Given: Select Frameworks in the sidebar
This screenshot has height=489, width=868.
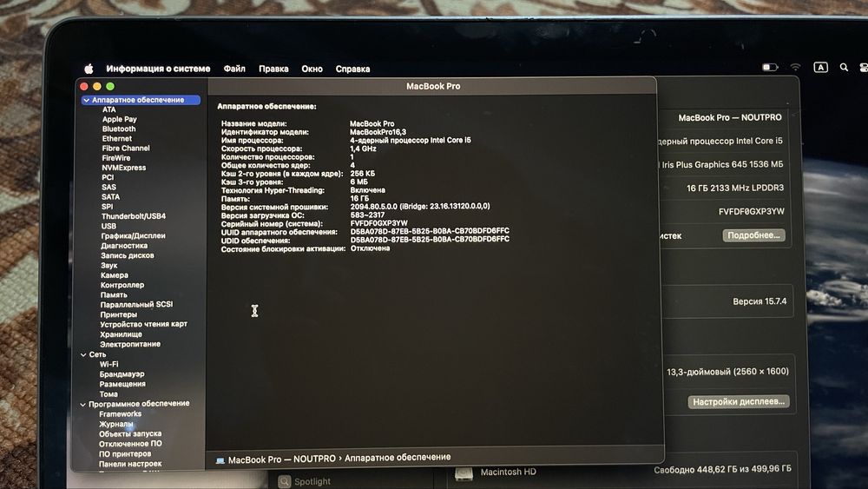Looking at the screenshot, I should coord(120,414).
